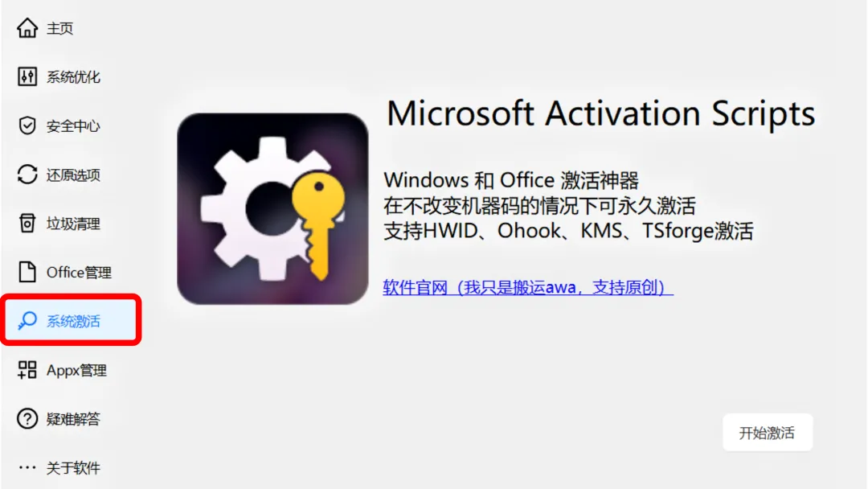Switch to 系统优化 in the sidebar
This screenshot has height=489, width=868.
tap(73, 77)
